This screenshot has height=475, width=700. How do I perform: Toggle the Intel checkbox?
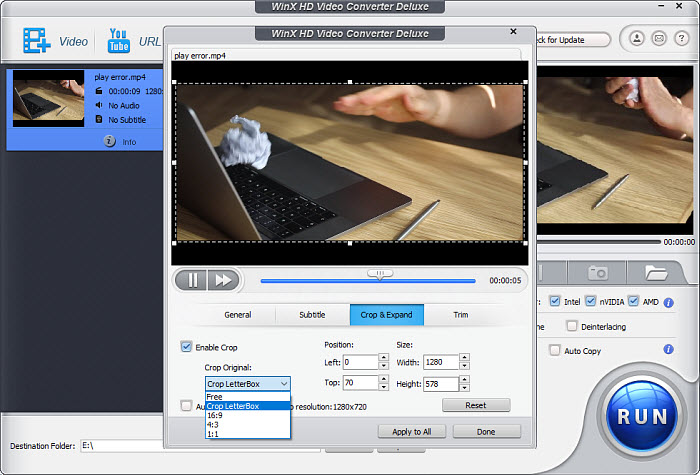pos(554,301)
